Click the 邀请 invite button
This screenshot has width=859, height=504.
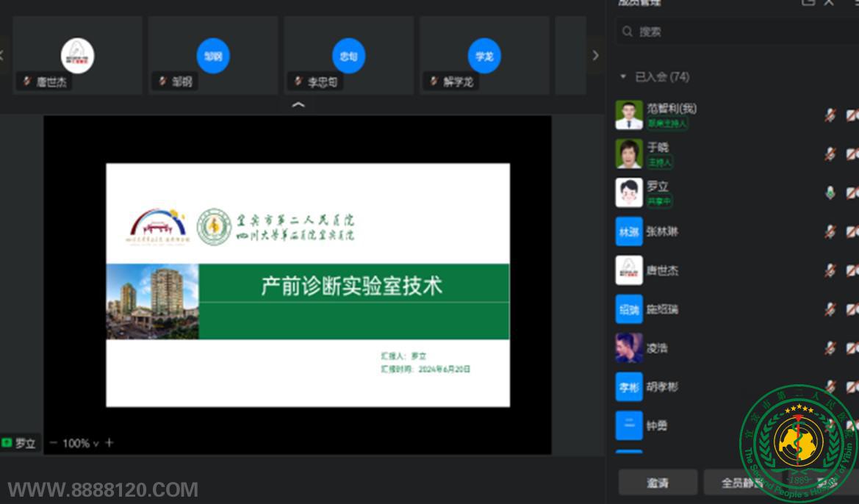658,483
